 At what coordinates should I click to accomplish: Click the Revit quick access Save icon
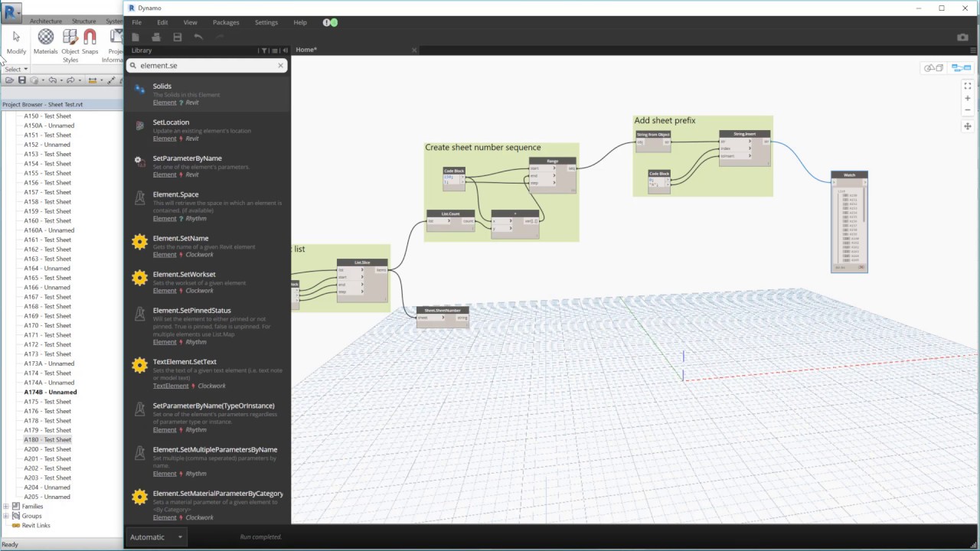click(22, 80)
